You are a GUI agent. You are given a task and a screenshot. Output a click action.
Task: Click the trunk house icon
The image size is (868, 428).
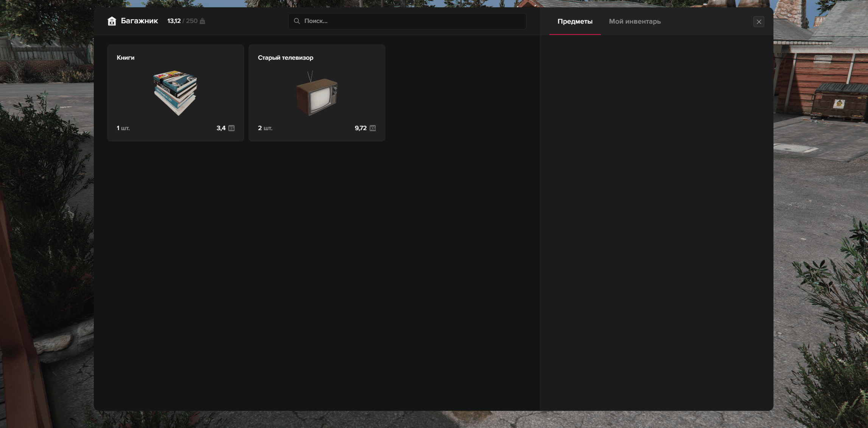coord(112,21)
